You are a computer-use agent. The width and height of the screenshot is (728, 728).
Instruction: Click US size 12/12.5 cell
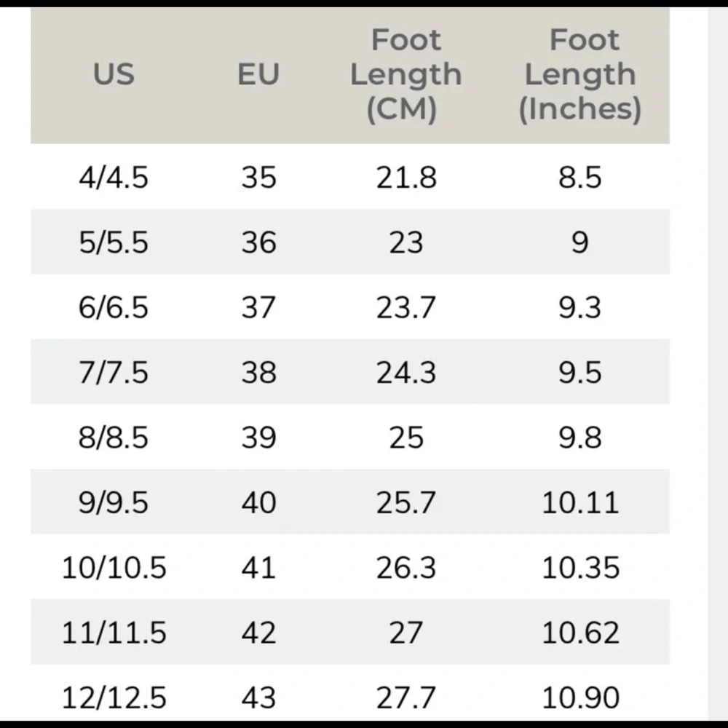tap(114, 697)
